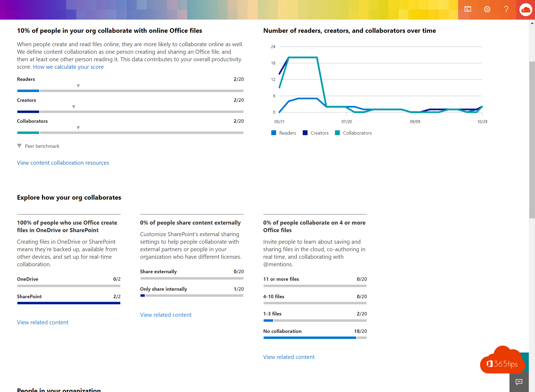535x392 pixels.
Task: Open feedback via the speech bubble icon
Action: (519, 382)
